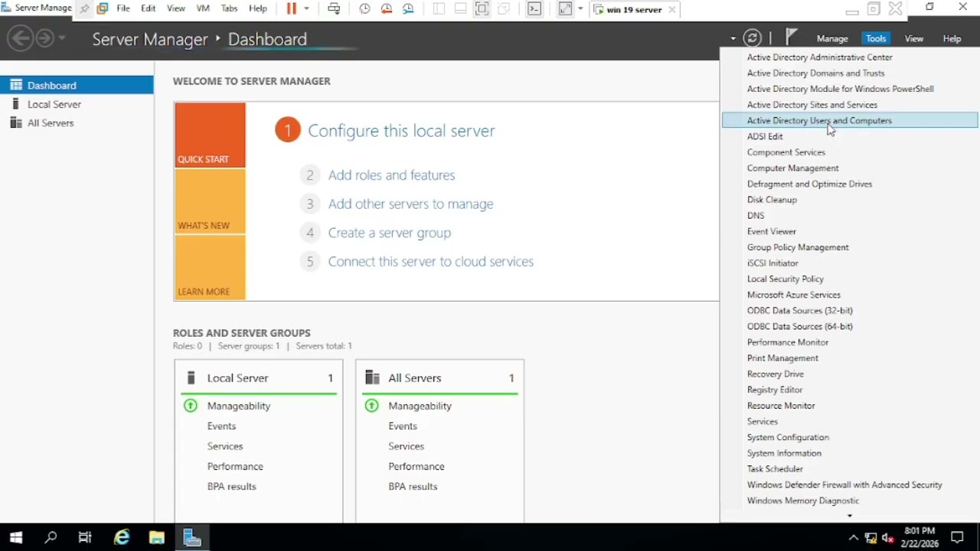
Task: Open File Explorer from the taskbar
Action: pyautogui.click(x=157, y=537)
